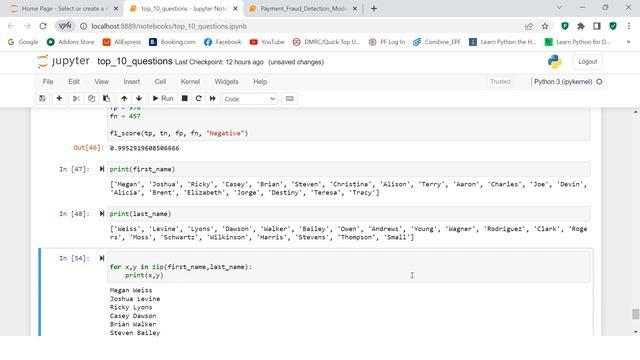Image resolution: width=640 pixels, height=360 pixels.
Task: Click the notebook vertical scrollbar thumb
Action: click(x=636, y=314)
